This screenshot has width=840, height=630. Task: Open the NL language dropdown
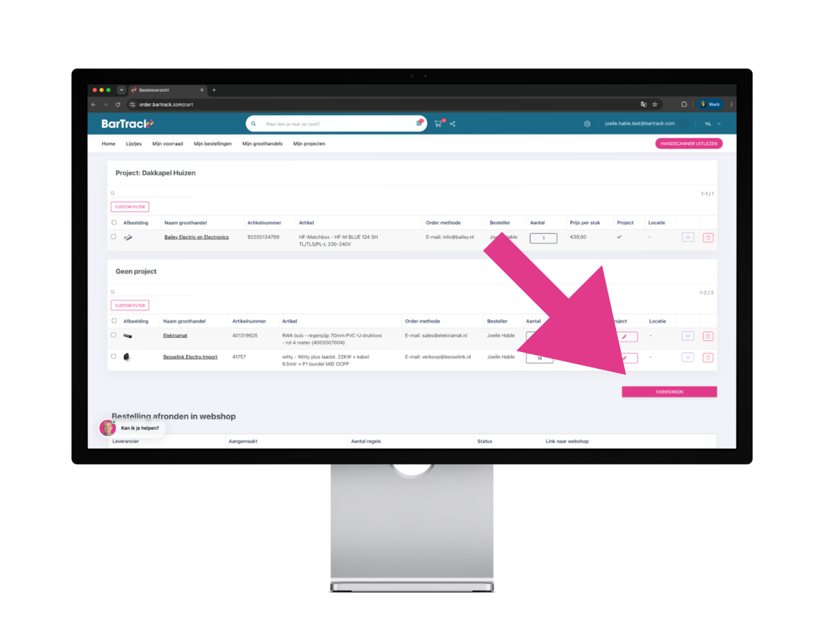click(x=713, y=124)
